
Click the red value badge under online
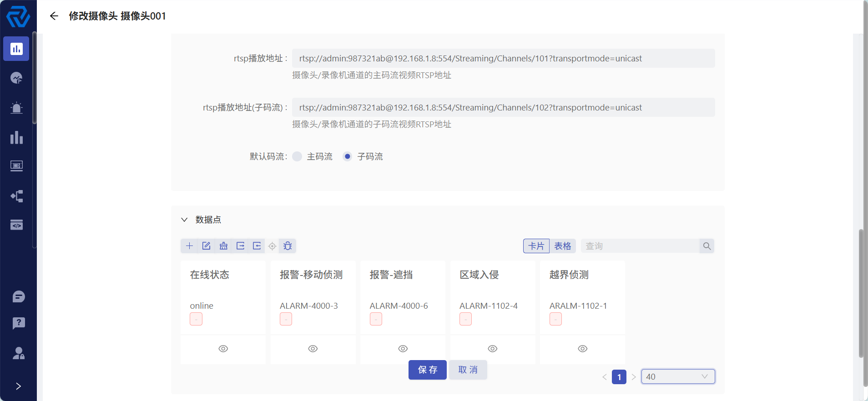196,319
